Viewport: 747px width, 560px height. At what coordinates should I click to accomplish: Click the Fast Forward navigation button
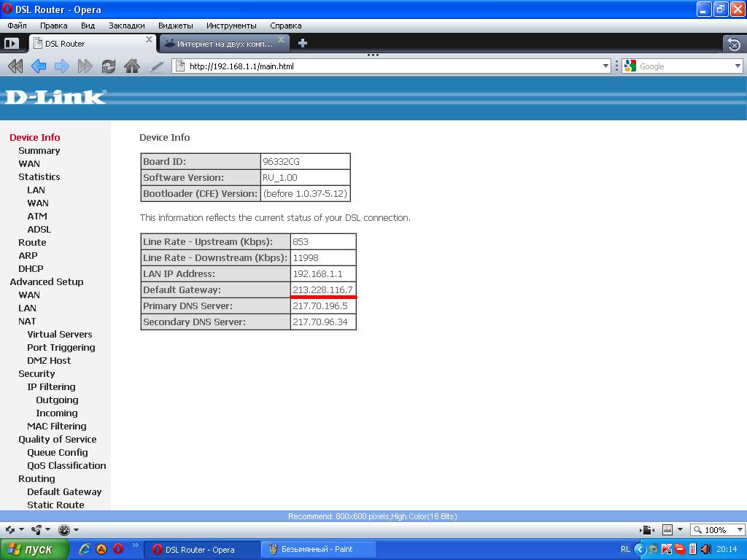tap(85, 66)
